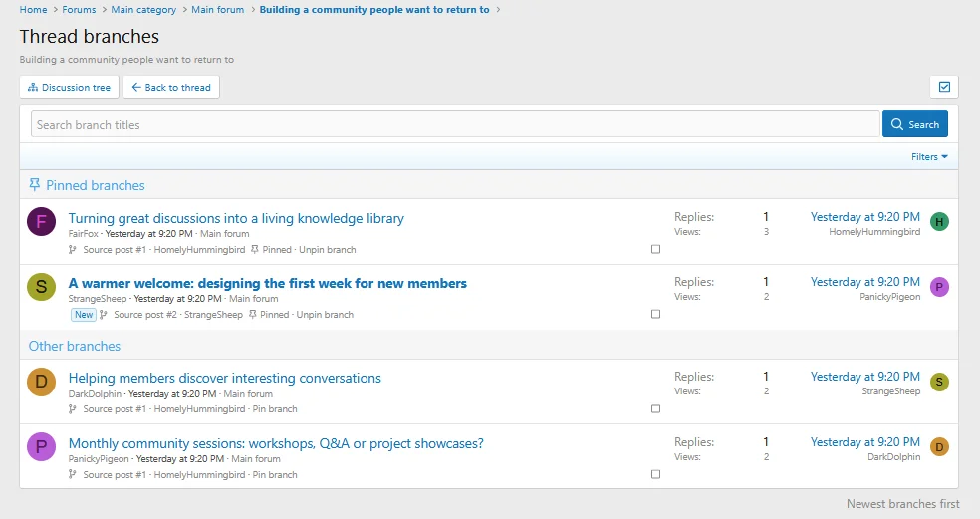Click StrangeSheep small avatar in last-post column
980x519 pixels.
click(x=939, y=383)
